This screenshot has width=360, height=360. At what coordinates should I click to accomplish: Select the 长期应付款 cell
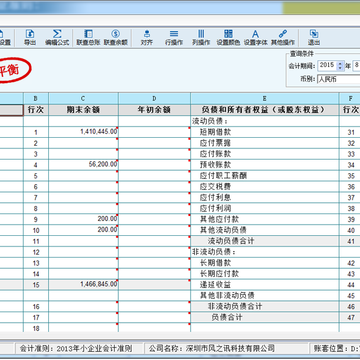click(265, 274)
